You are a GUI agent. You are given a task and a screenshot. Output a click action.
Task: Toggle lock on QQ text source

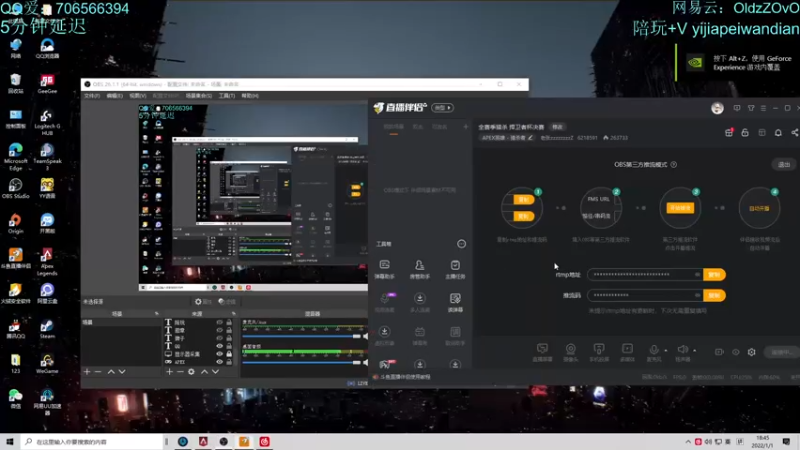point(229,346)
